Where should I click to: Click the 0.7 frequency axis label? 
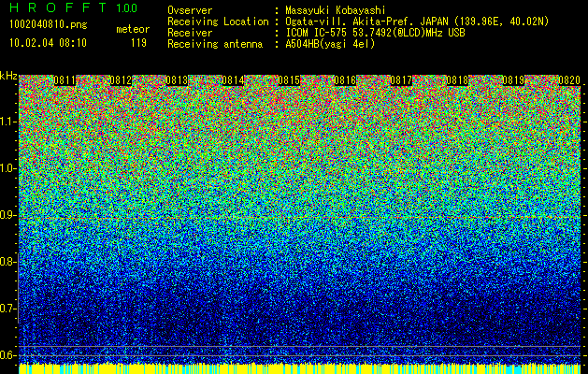coord(8,309)
